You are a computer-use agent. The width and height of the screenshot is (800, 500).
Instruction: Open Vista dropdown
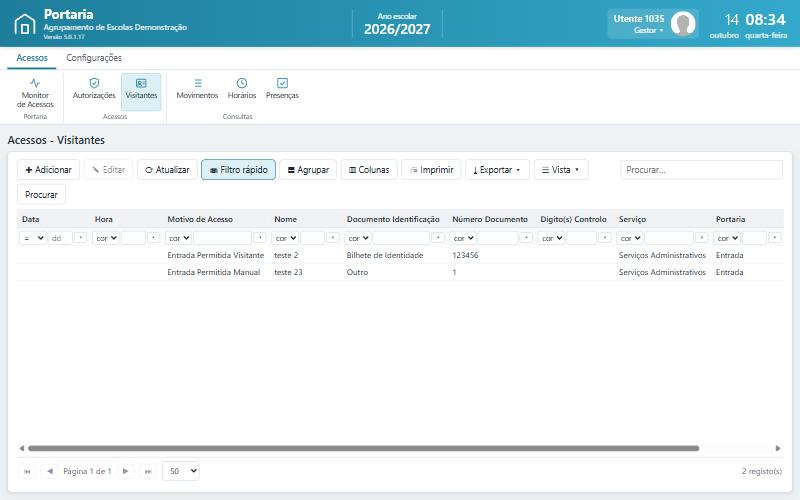(x=561, y=170)
